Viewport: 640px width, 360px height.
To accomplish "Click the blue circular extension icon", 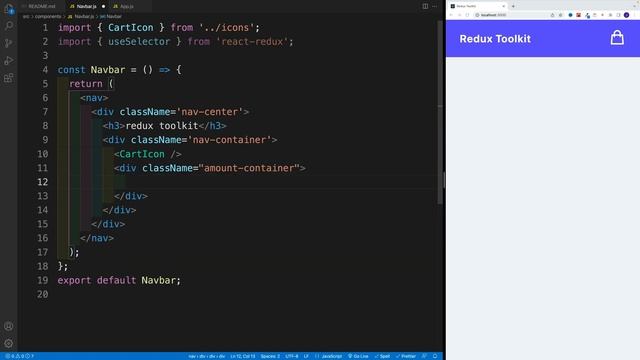I will click(x=571, y=15).
